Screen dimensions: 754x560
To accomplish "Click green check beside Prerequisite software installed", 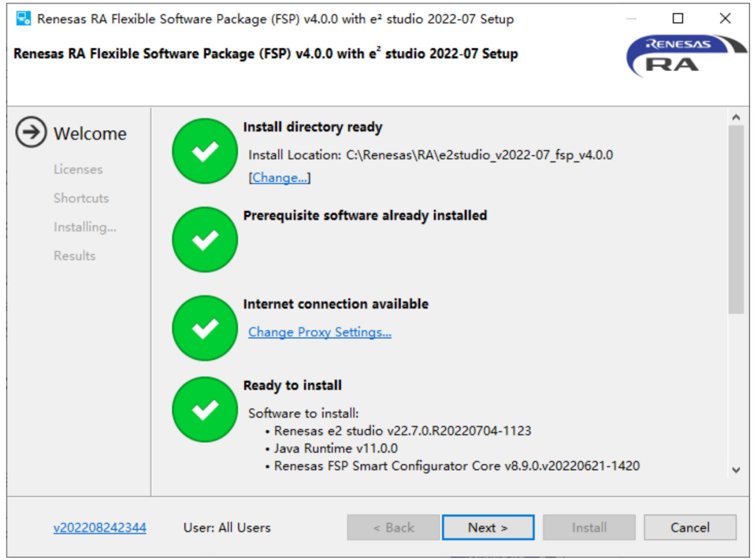I will 205,240.
